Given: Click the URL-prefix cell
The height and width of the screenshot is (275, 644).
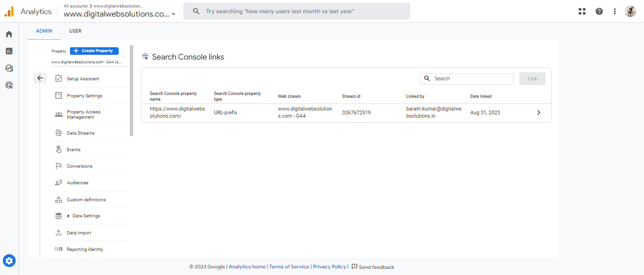Looking at the screenshot, I should coord(225,112).
